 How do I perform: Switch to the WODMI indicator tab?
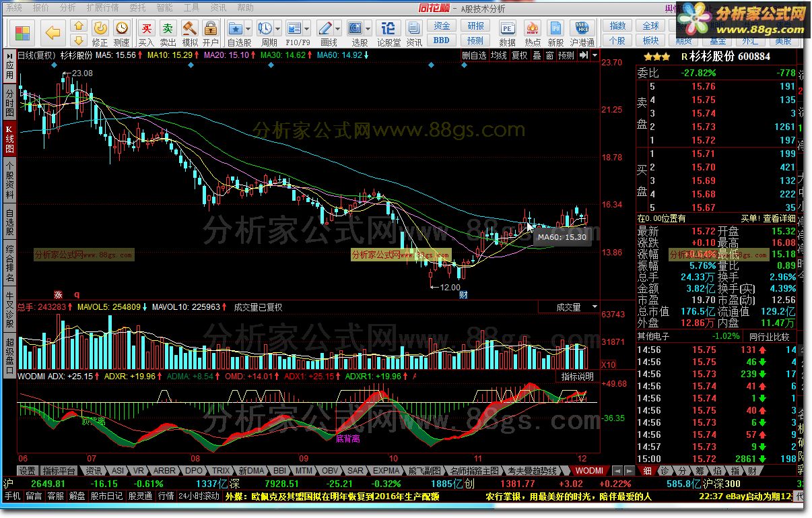(589, 470)
